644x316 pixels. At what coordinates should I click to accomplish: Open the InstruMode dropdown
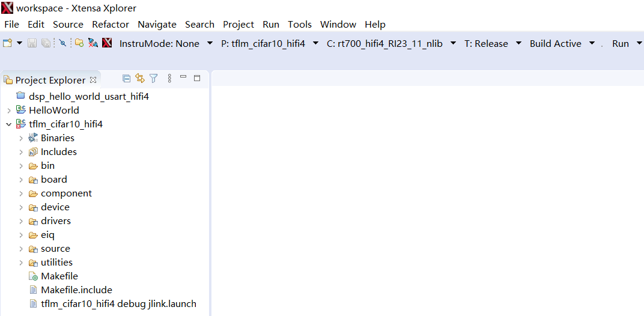(210, 43)
